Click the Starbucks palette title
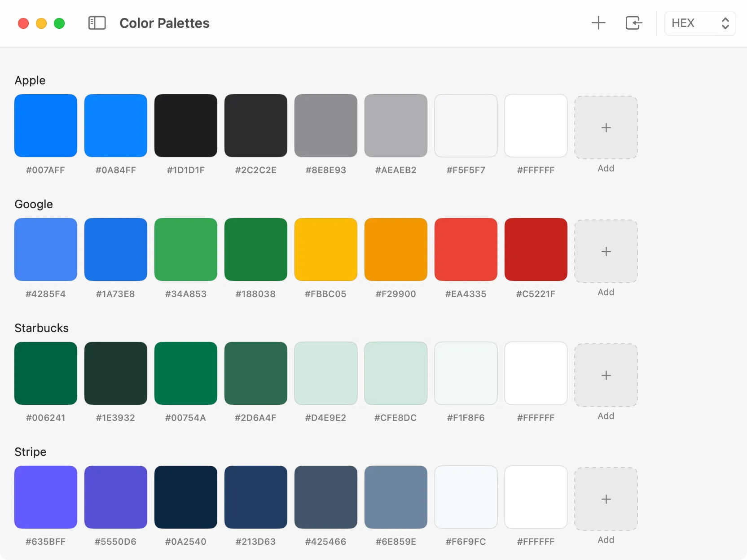 (x=42, y=328)
